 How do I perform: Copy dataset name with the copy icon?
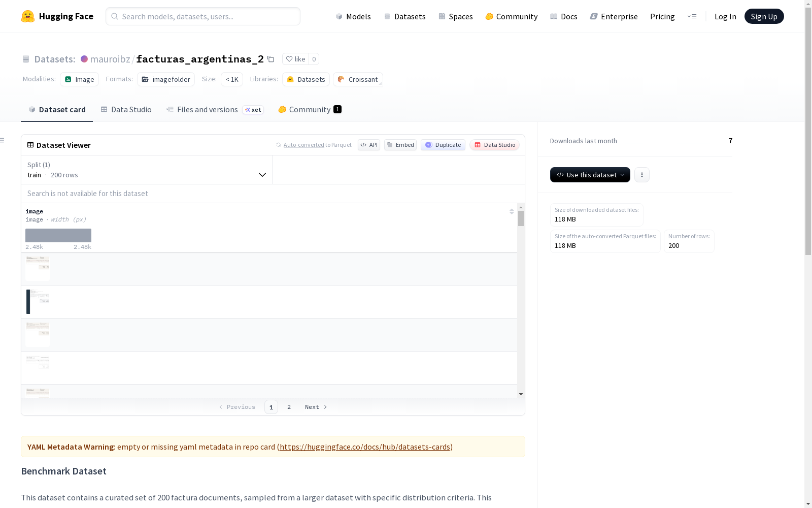click(x=270, y=59)
